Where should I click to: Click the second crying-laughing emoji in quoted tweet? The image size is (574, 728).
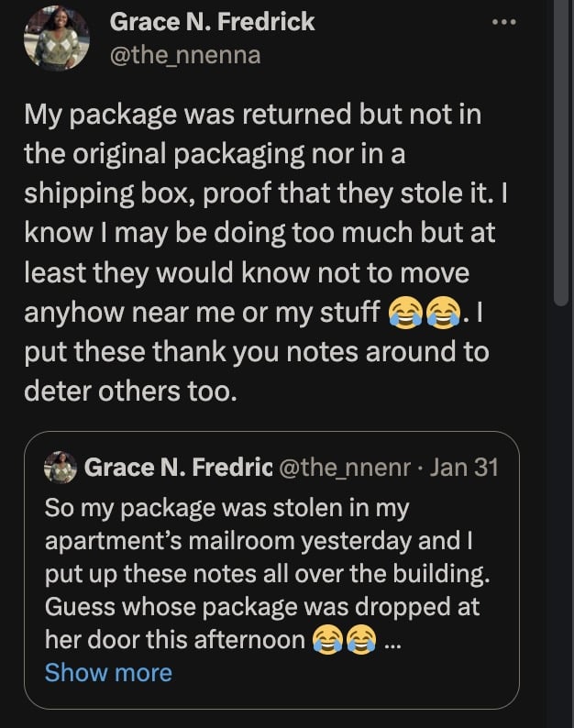pyautogui.click(x=361, y=640)
